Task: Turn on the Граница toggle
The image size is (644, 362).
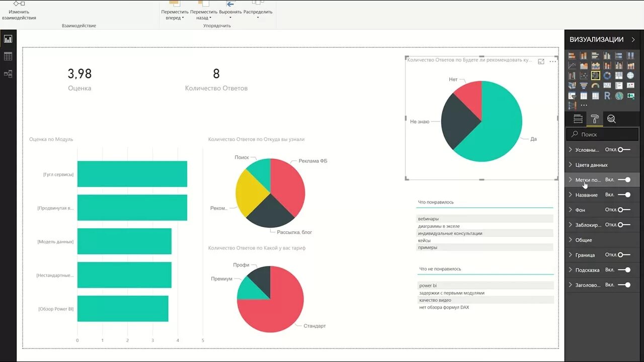Action: (x=624, y=255)
